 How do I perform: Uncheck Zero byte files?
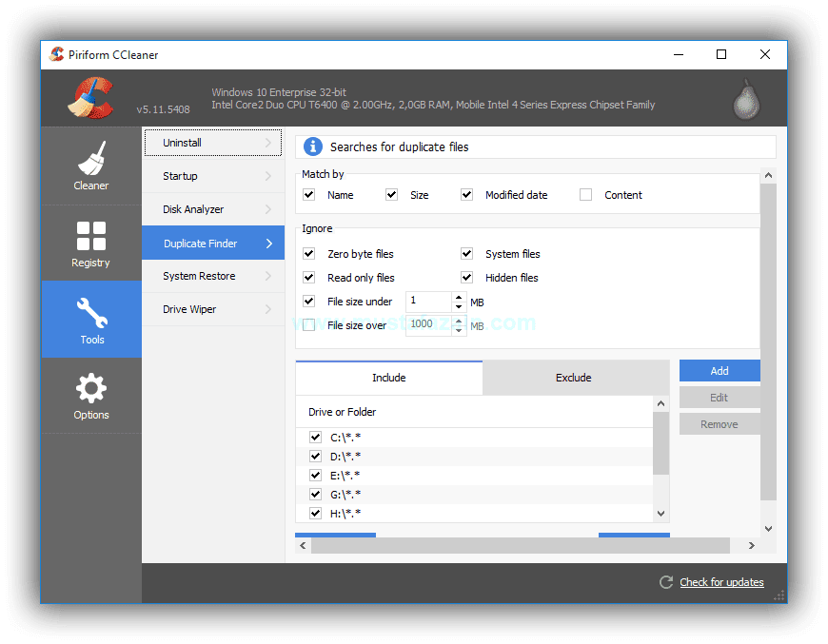click(309, 253)
